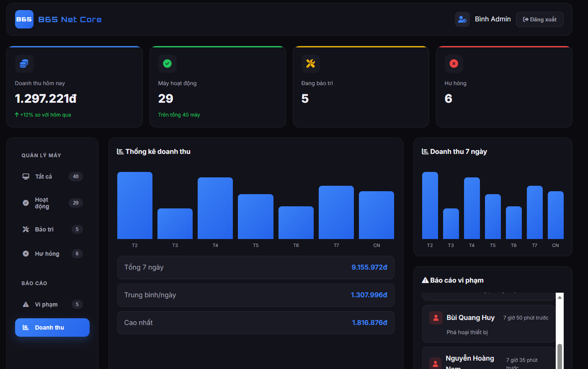
Task: Open the Bảo trì sidebar item
Action: (52, 229)
